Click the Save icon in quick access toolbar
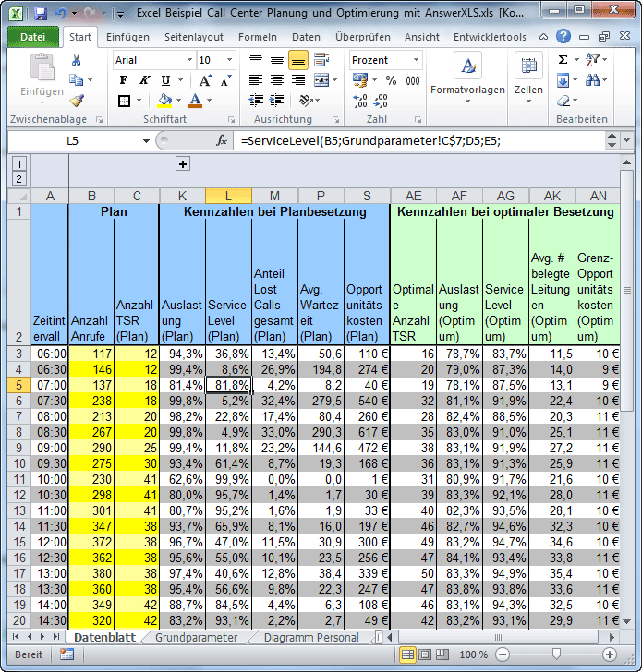The width and height of the screenshot is (642, 672). point(40,14)
